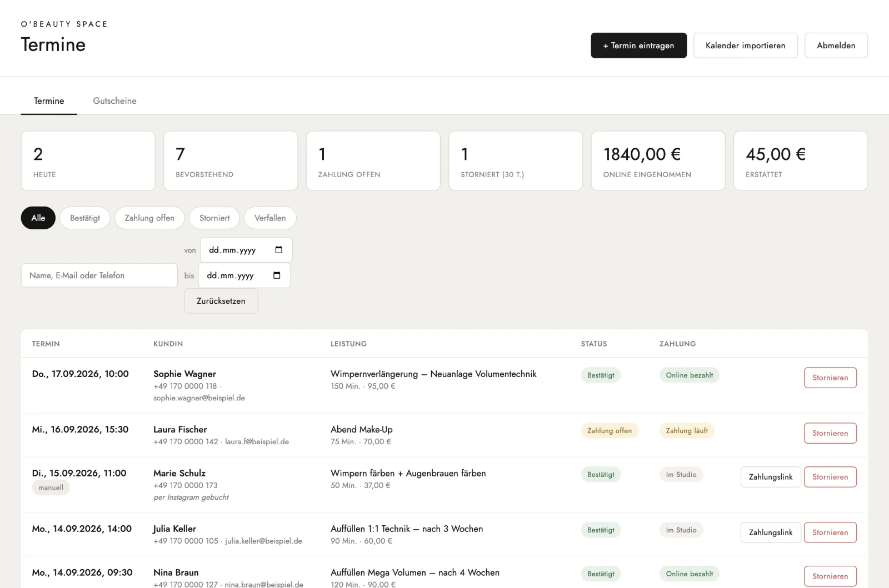Click 'Im Studio' badge in Marie Schulz's row
Screen dimensions: 889x588
[681, 475]
